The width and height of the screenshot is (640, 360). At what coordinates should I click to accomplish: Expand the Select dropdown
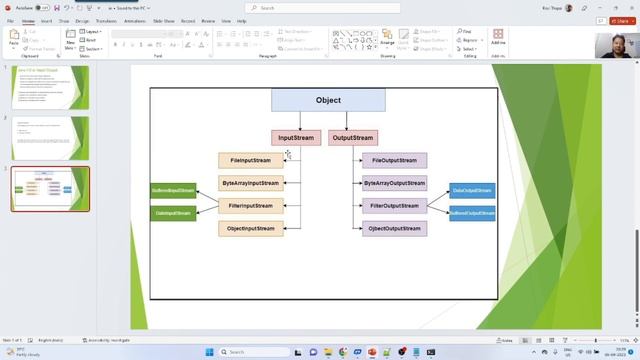[467, 49]
